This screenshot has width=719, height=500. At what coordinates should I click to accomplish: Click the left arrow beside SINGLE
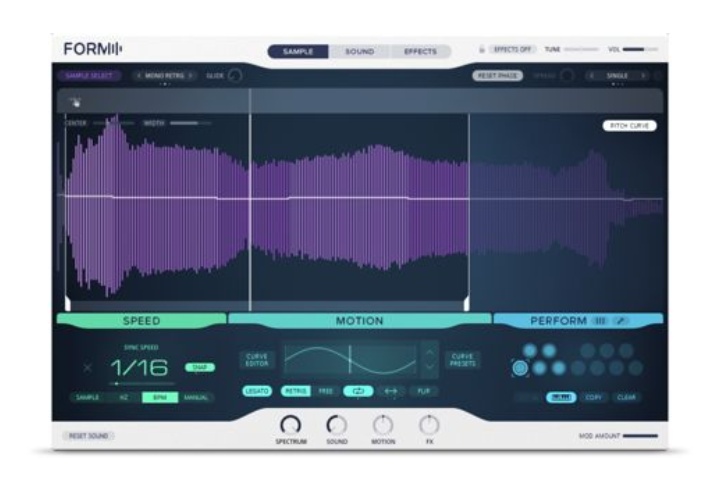(x=592, y=76)
